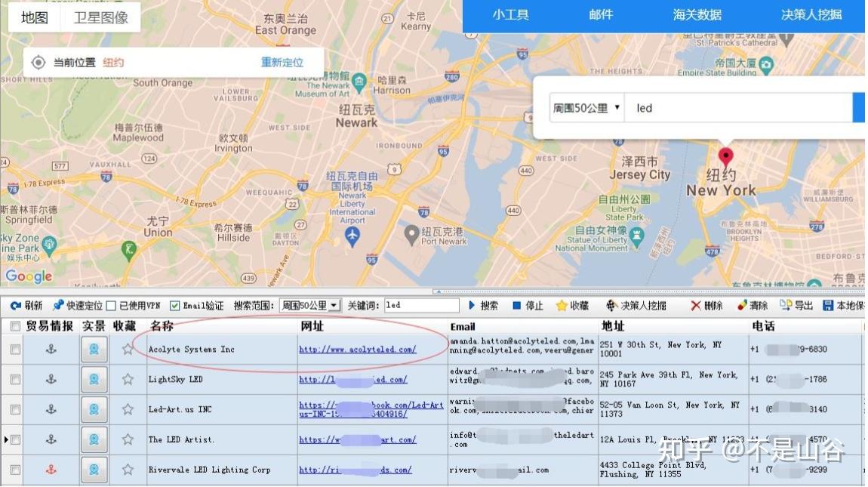The height and width of the screenshot is (487, 868).
Task: Click 快速定位 quick locate icon
Action: click(x=58, y=306)
